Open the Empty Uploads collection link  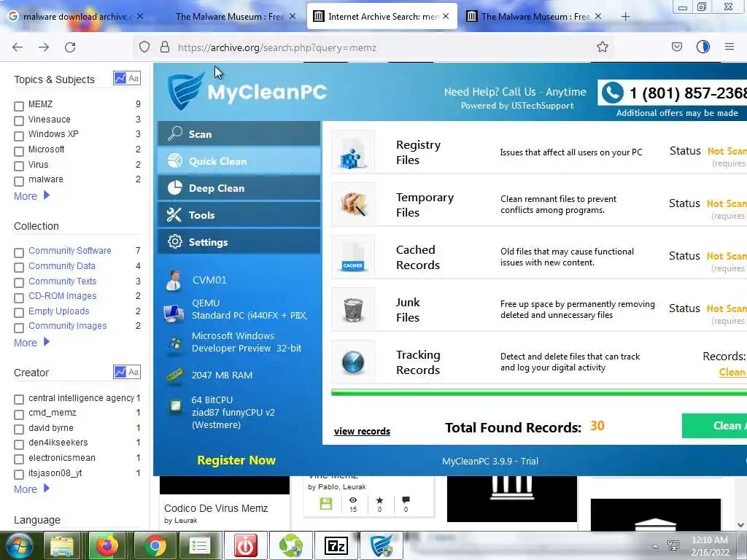coord(58,311)
